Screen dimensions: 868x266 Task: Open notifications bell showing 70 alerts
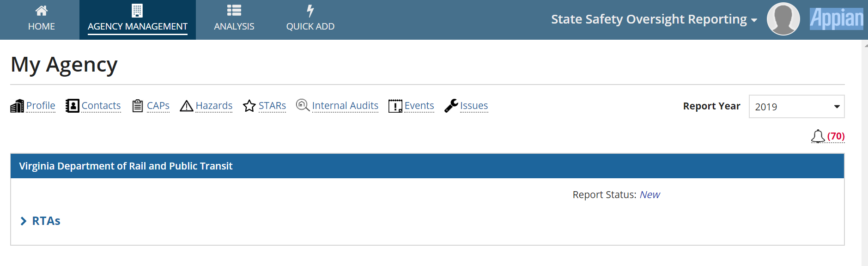(x=827, y=136)
